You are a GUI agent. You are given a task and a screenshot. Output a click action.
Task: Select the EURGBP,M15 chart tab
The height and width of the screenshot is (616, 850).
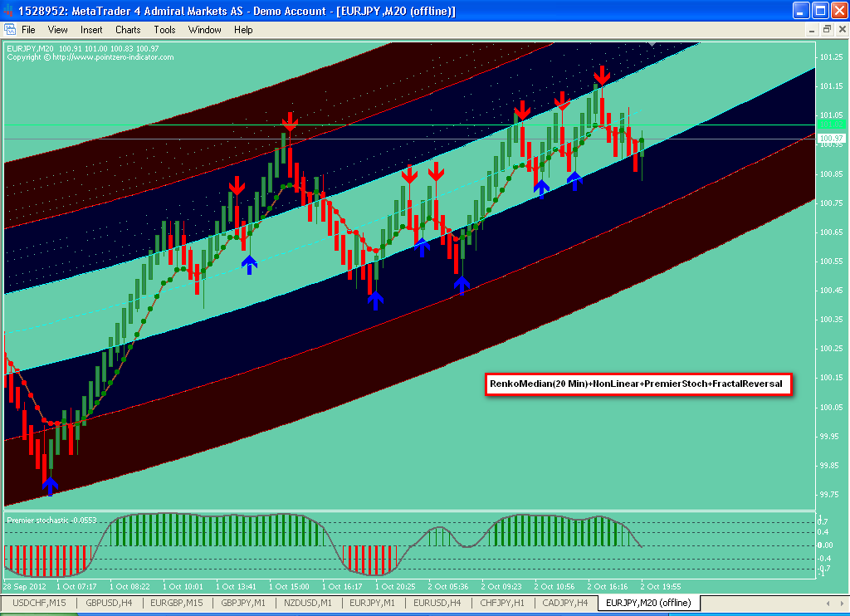(x=178, y=603)
